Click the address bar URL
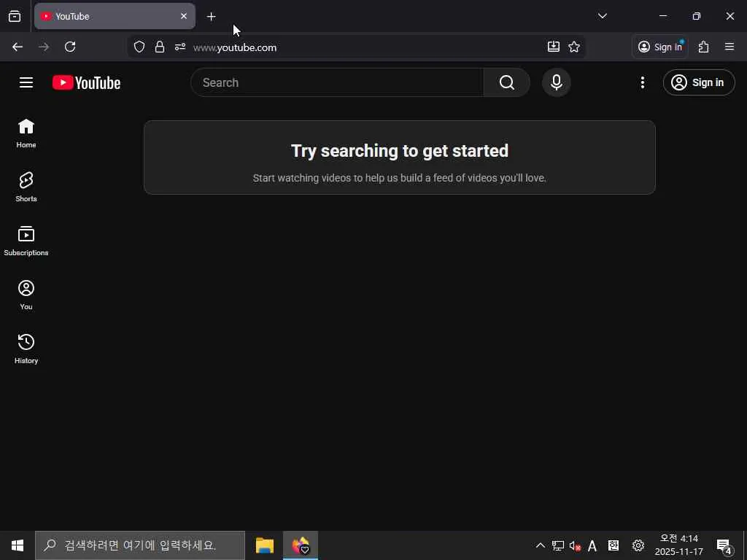Screen dimensions: 747x560 coord(235,47)
